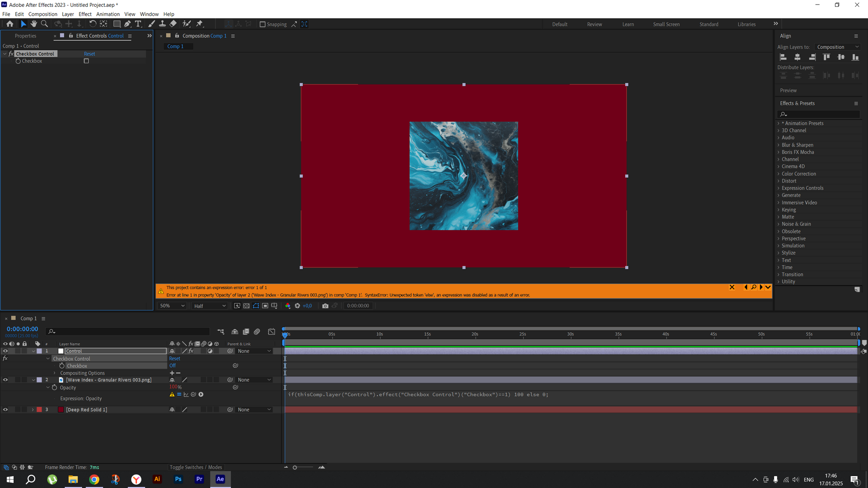Click Toggle Switches / Modes button
868x488 pixels.
[x=196, y=467]
